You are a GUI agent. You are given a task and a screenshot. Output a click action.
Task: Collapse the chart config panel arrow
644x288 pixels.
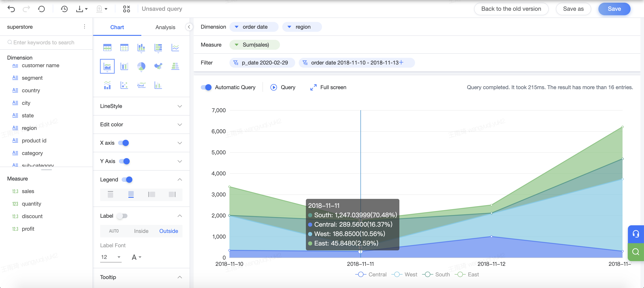pyautogui.click(x=189, y=27)
